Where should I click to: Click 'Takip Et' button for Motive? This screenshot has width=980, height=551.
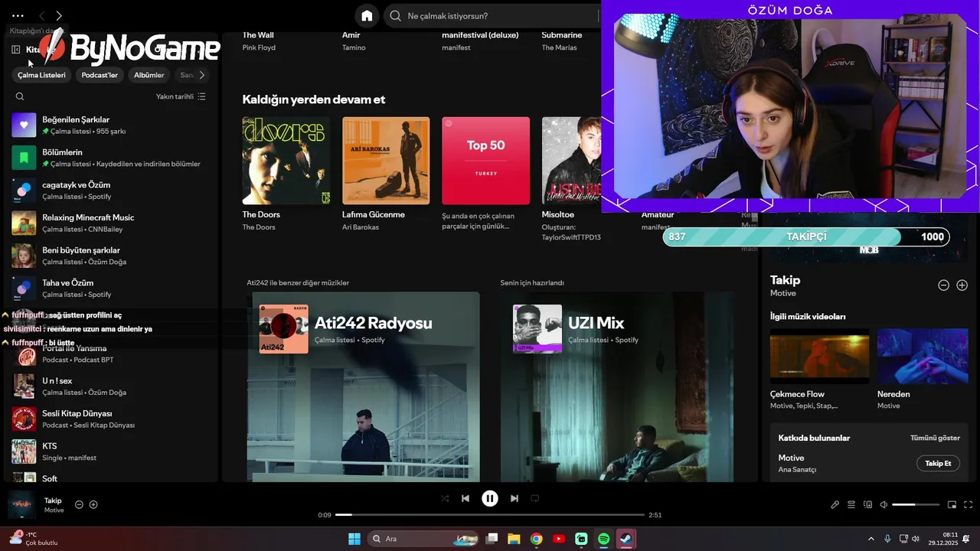click(938, 463)
